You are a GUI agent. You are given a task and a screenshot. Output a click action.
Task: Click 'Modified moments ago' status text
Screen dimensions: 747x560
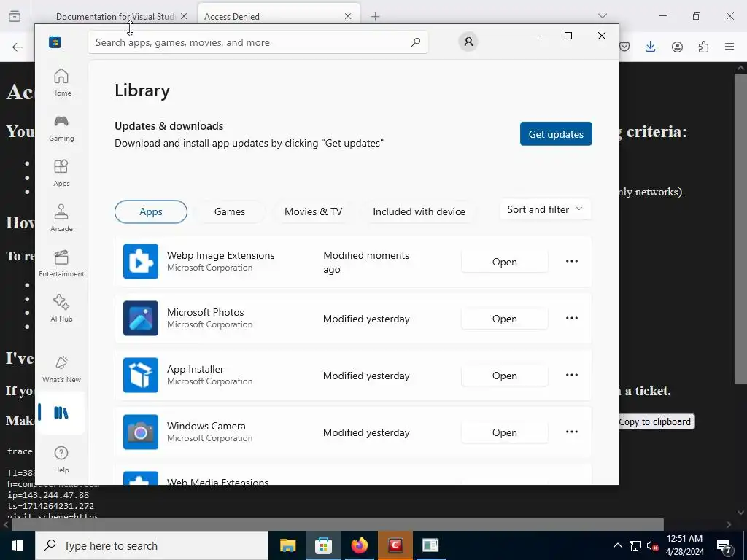(x=366, y=262)
